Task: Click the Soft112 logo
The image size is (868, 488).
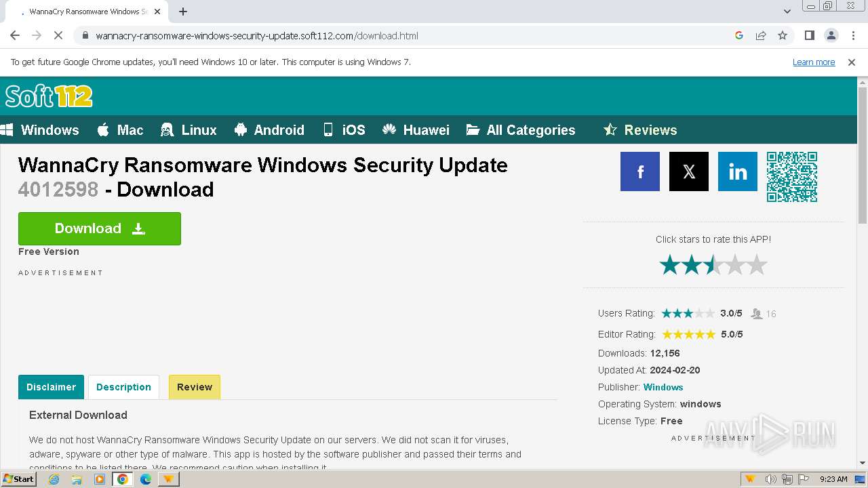Action: [x=49, y=96]
